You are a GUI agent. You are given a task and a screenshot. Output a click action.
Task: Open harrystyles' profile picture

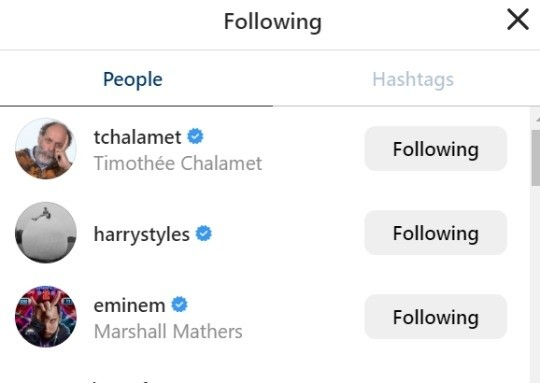click(x=46, y=233)
